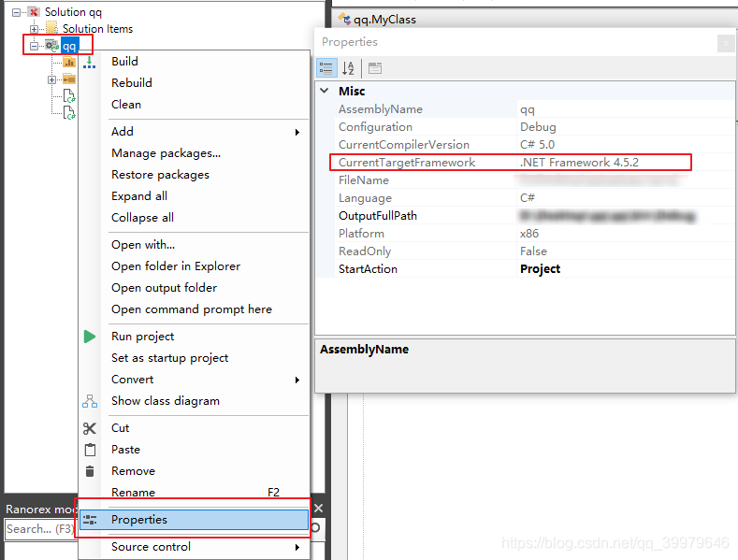Expand the orange folder node under qq
Screen dimensions: 738x560
coord(51,79)
